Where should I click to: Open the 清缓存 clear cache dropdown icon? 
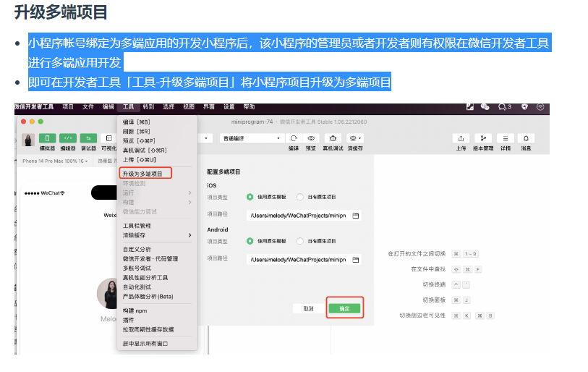[355, 138]
